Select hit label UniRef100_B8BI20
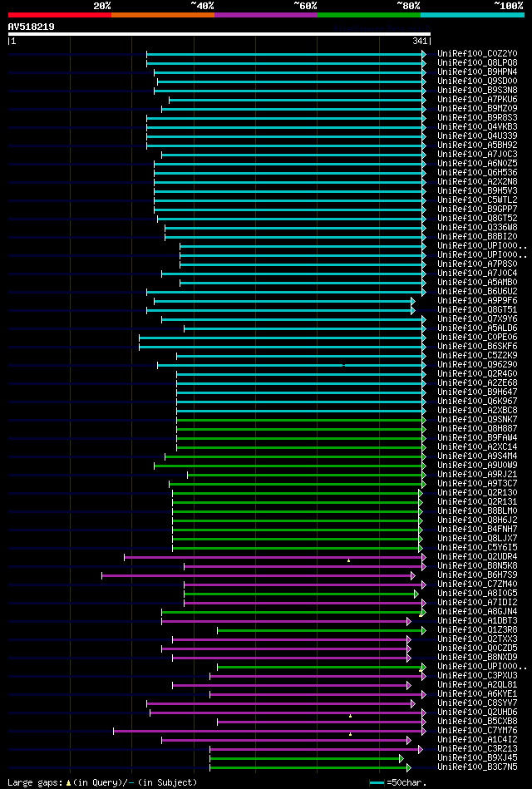Screen dimensions: 532x789 [477, 236]
